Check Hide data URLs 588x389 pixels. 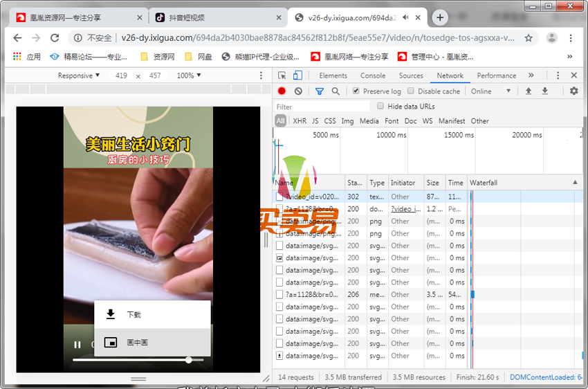pos(380,106)
